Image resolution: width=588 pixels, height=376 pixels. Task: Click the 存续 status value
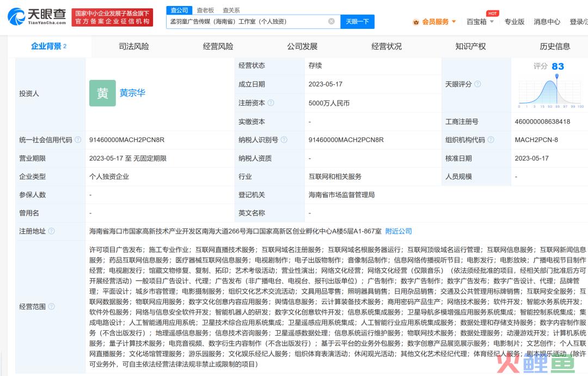[x=315, y=66]
